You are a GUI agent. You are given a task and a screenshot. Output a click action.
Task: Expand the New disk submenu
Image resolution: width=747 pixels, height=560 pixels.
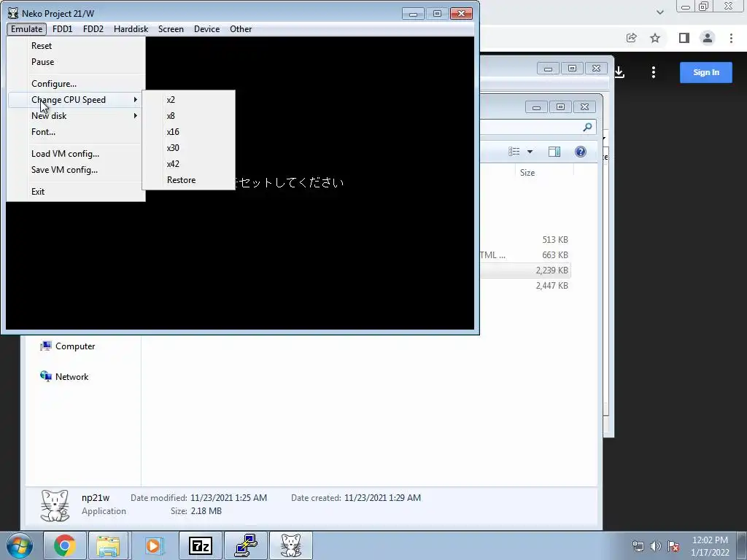click(x=76, y=116)
